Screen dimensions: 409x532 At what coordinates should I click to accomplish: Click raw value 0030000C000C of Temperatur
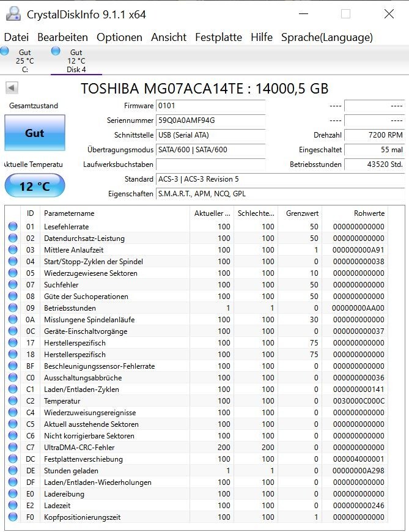click(358, 401)
